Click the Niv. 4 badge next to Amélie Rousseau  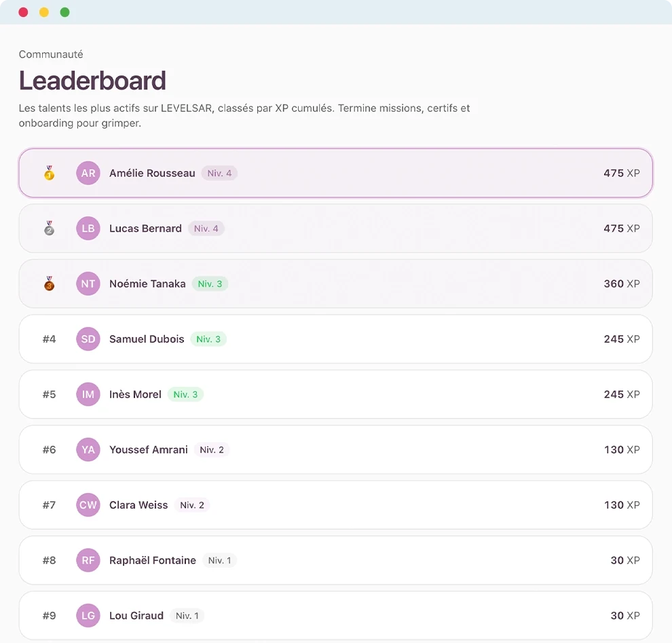point(219,173)
